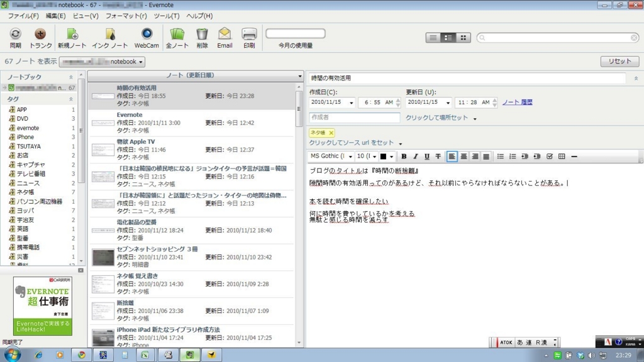Viewport: 644px width, 362px height.
Task: Create a new ink note (インク ノート)
Action: click(x=109, y=38)
